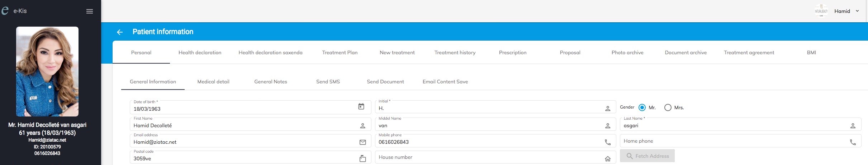This screenshot has width=868, height=165.
Task: Click phone icon in Home phone field
Action: click(853, 142)
